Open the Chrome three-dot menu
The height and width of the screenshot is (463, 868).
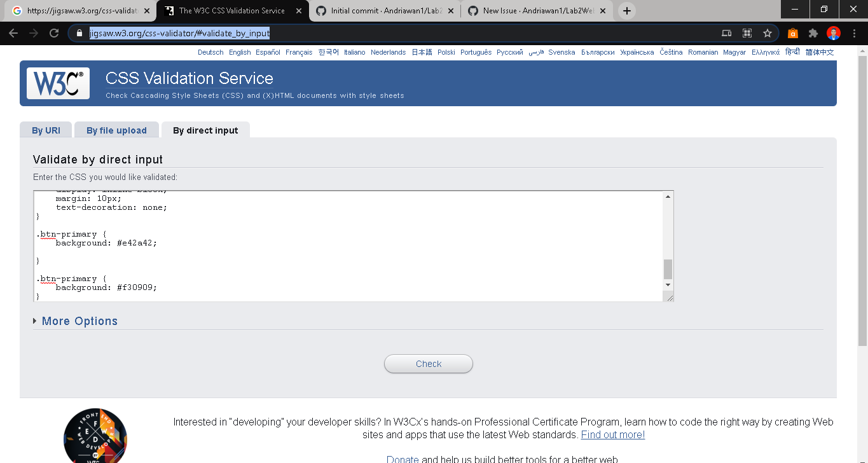pos(855,33)
